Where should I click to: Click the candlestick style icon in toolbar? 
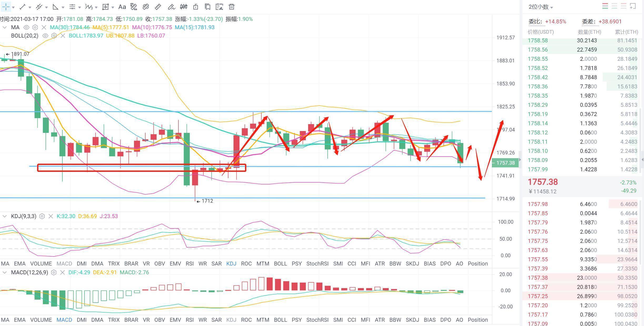(x=184, y=7)
